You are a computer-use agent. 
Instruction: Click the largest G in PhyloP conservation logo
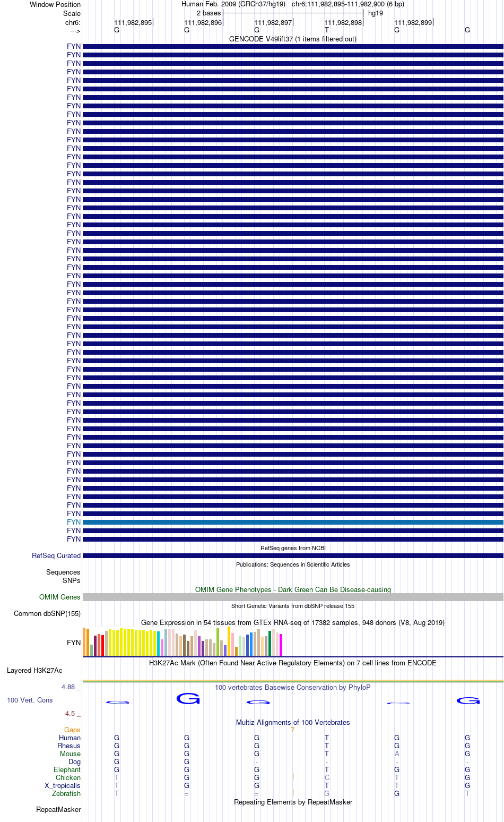[x=188, y=698]
